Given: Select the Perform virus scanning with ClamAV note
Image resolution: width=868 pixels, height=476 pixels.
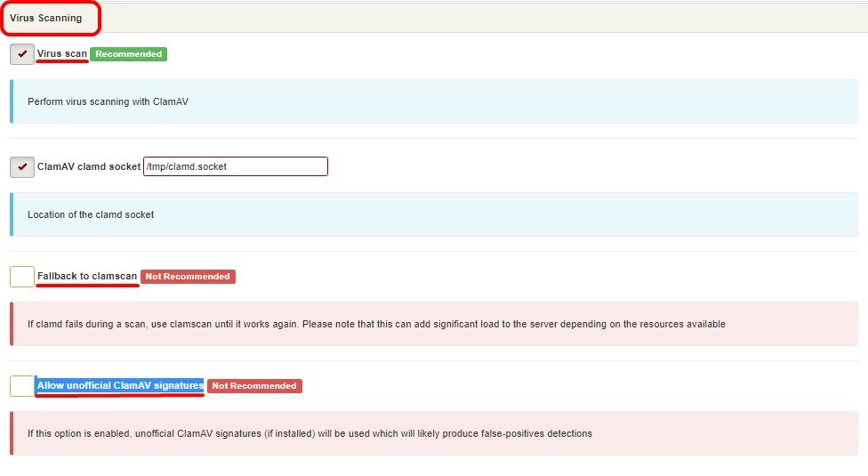Looking at the screenshot, I should coord(108,101).
